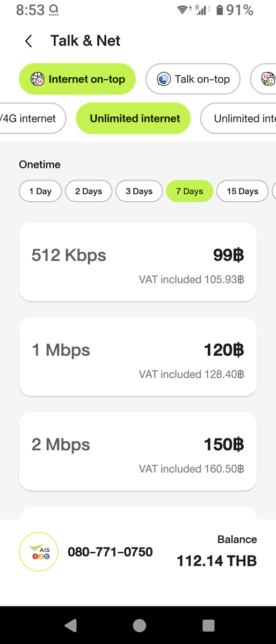This screenshot has width=276, height=644.
Task: Tap the partially visible 5G icon chip
Action: coord(268,79)
